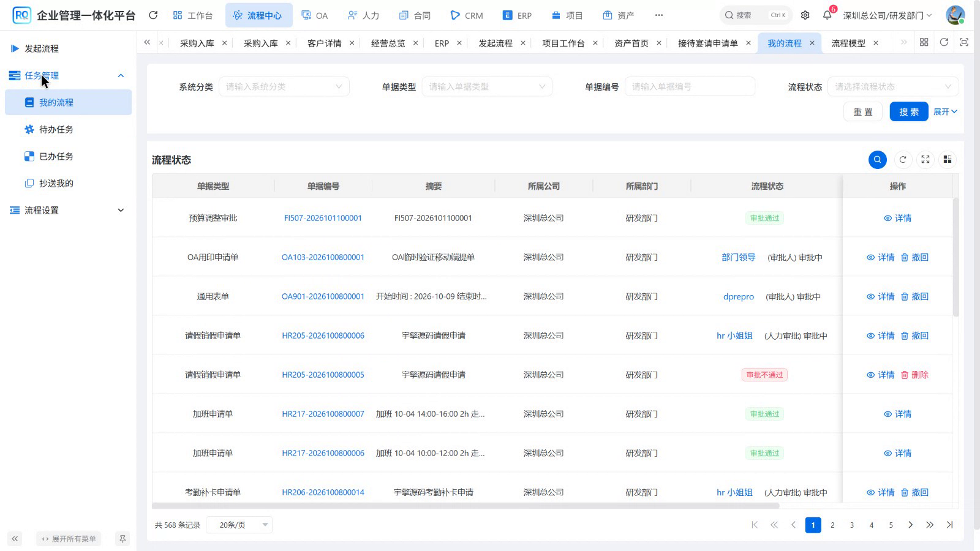The image size is (980, 551).
Task: Change 20条/页 page size
Action: click(x=239, y=525)
